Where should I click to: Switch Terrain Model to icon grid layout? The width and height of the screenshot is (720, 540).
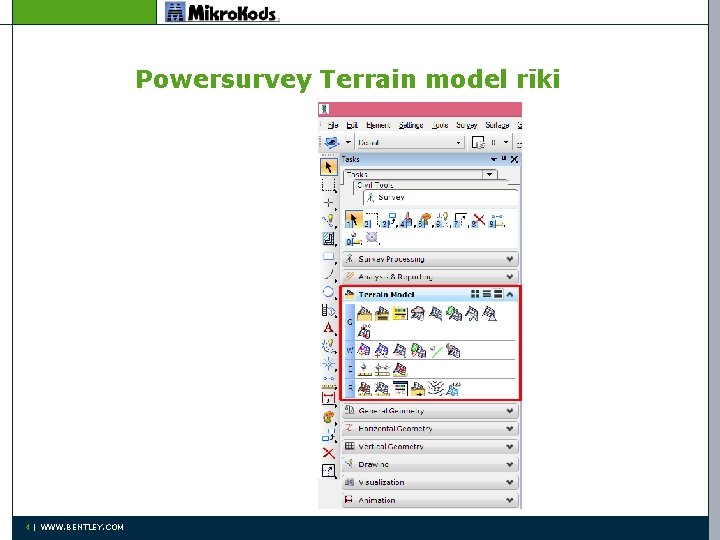475,294
